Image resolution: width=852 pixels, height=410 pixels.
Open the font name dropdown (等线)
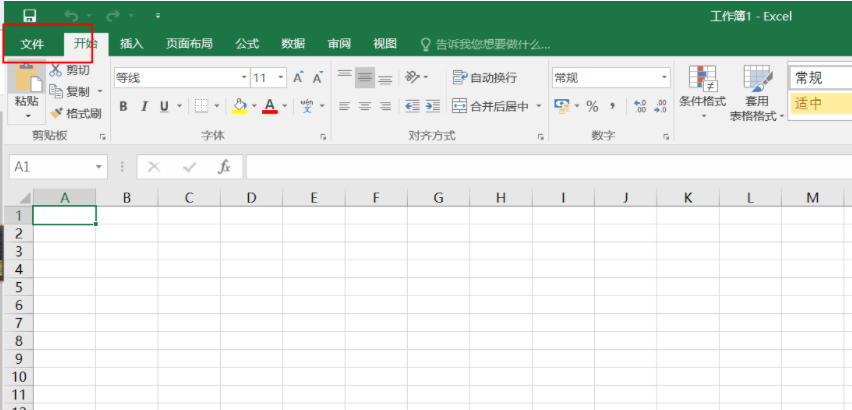243,78
